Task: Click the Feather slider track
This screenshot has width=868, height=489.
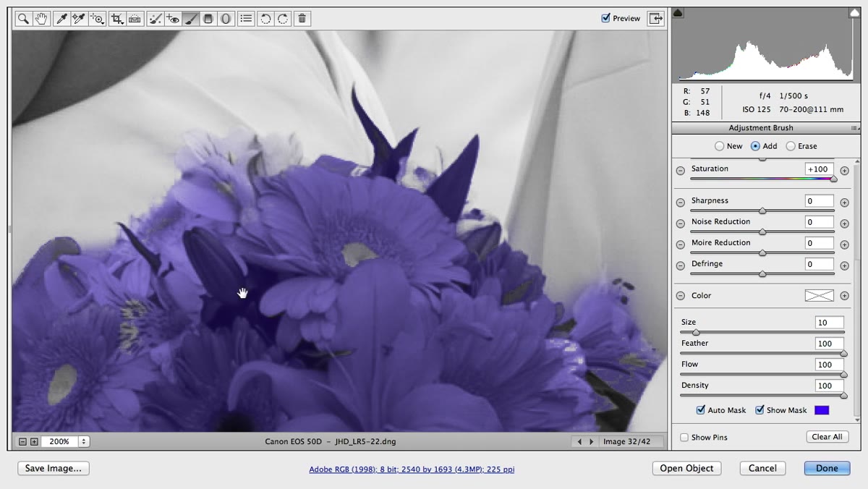Action: pyautogui.click(x=762, y=354)
